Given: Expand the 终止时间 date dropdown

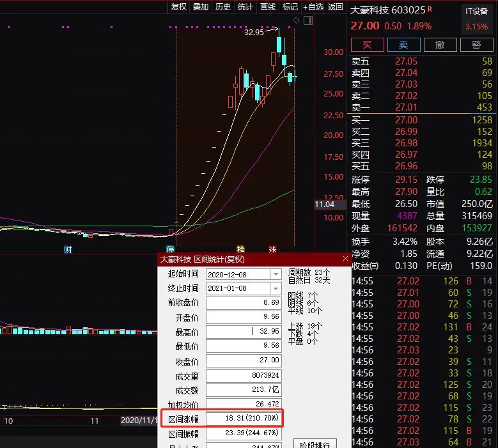Looking at the screenshot, I should 276,288.
